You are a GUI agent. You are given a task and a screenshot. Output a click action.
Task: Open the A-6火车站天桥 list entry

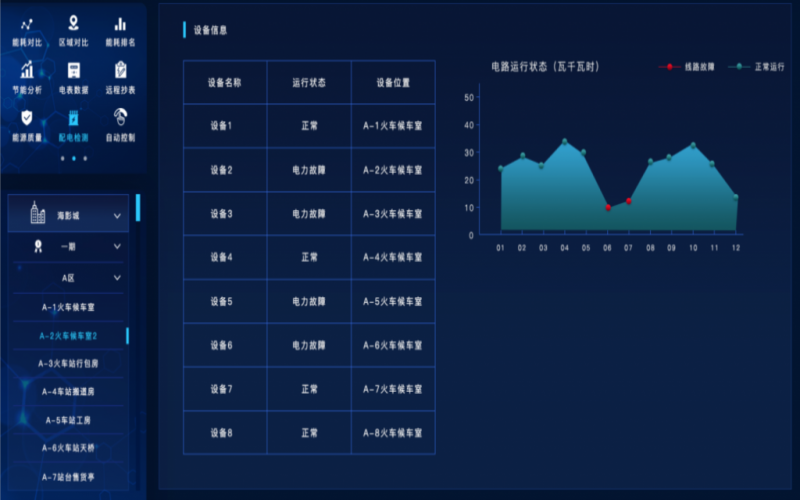pos(68,448)
